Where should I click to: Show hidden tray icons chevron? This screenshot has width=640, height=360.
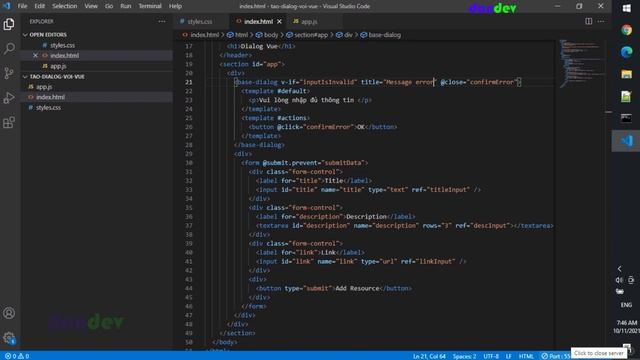click(x=620, y=269)
